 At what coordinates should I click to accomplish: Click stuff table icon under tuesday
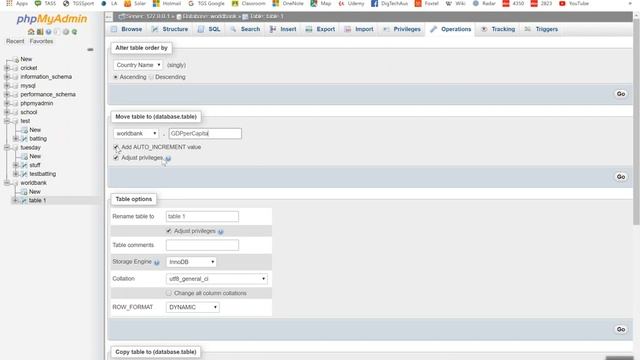[24, 165]
